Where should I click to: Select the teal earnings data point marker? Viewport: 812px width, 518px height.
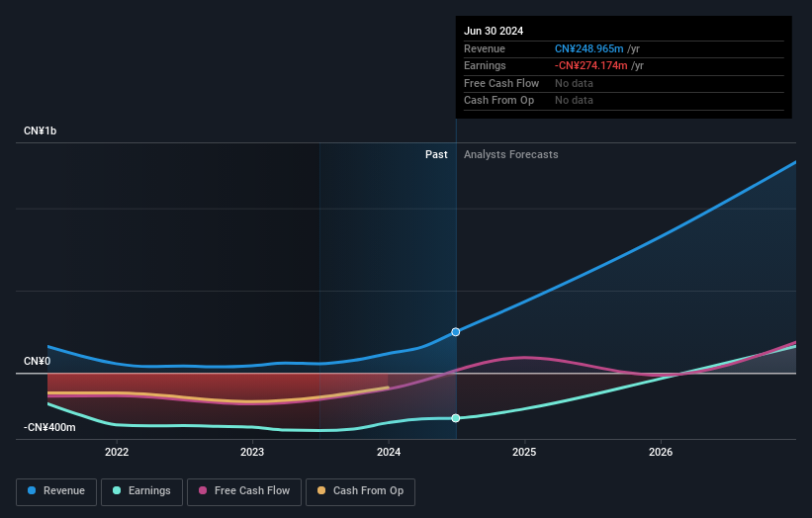pos(456,418)
